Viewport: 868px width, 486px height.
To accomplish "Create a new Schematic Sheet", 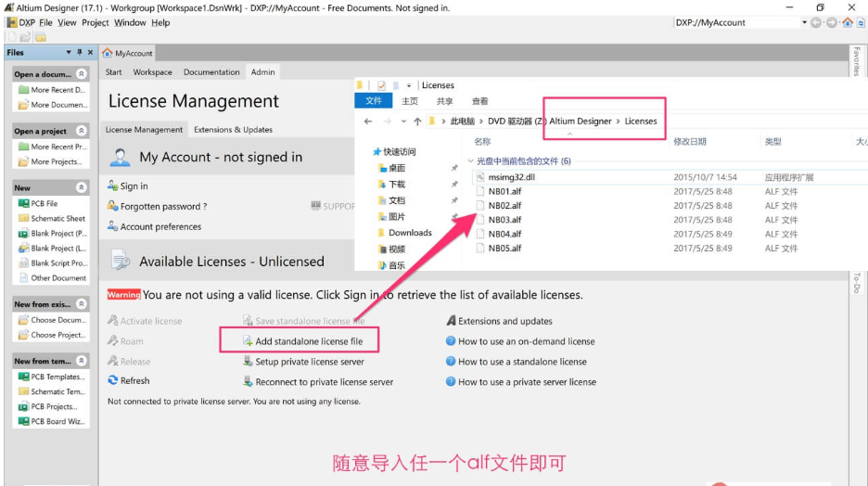I will (x=52, y=218).
